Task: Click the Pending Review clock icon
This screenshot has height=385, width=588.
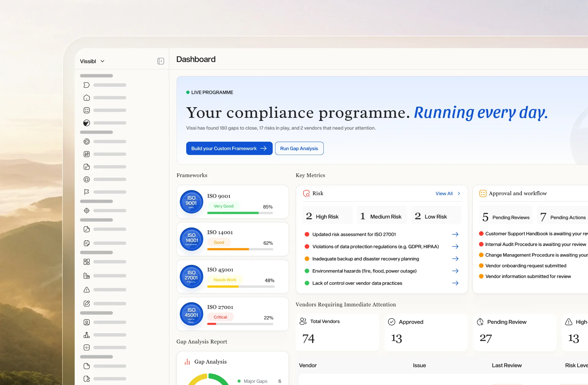Action: click(480, 322)
